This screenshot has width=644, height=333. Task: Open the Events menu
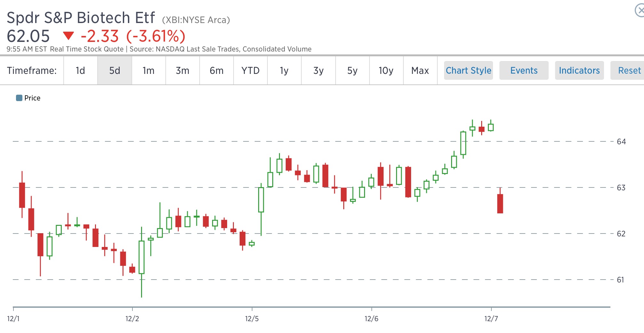(524, 70)
